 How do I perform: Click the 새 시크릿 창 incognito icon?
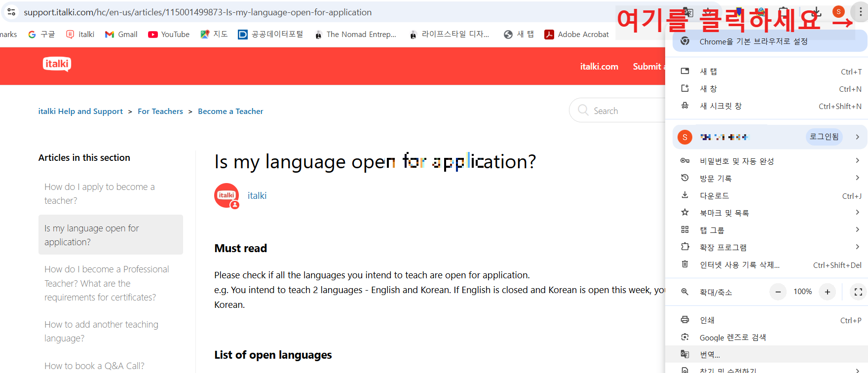point(685,106)
